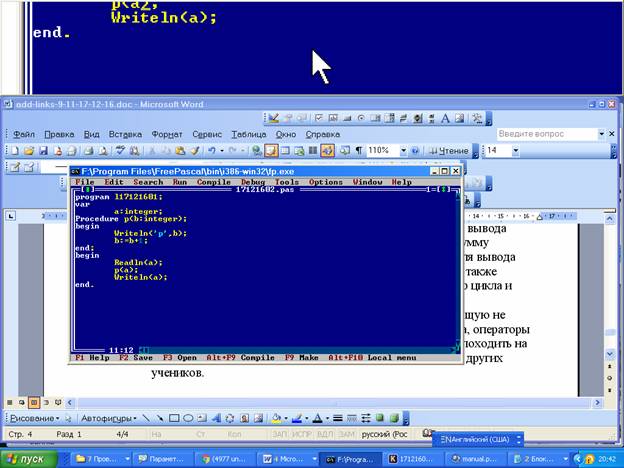Image resolution: width=624 pixels, height=468 pixels.
Task: Insert diagram or organization chart
Action: click(x=230, y=418)
